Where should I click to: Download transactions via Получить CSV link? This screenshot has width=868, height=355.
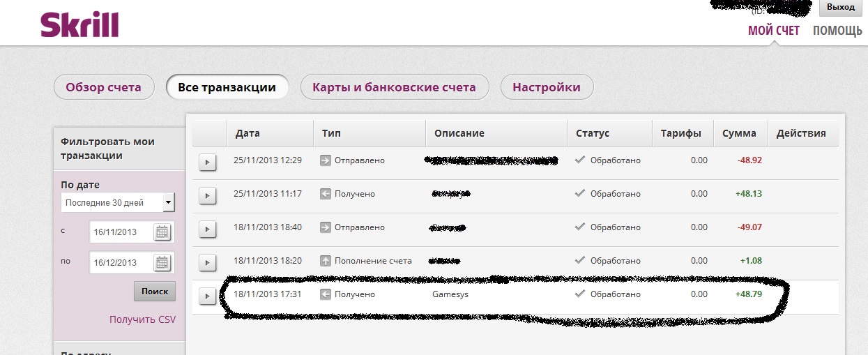[142, 319]
